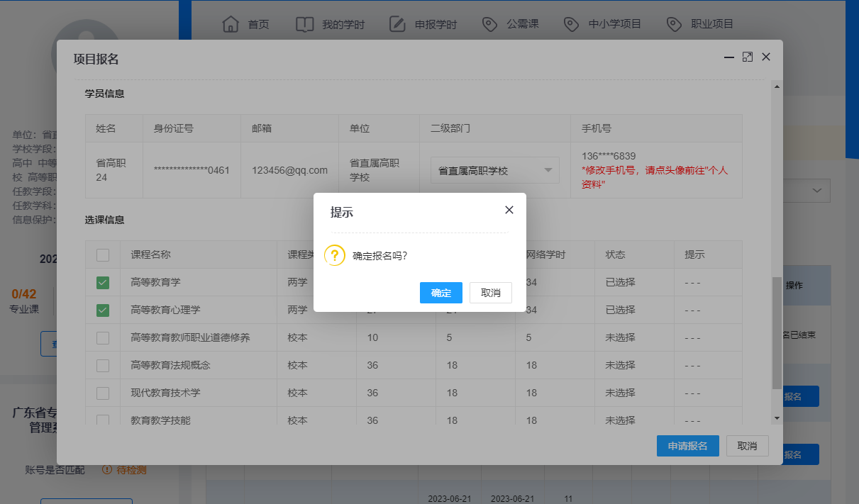The width and height of the screenshot is (859, 504).
Task: Click the tag icon beside 中小学项目
Action: pyautogui.click(x=571, y=24)
